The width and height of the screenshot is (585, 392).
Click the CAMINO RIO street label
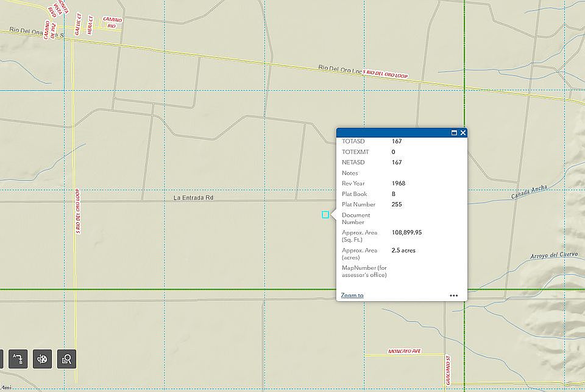pyautogui.click(x=112, y=23)
